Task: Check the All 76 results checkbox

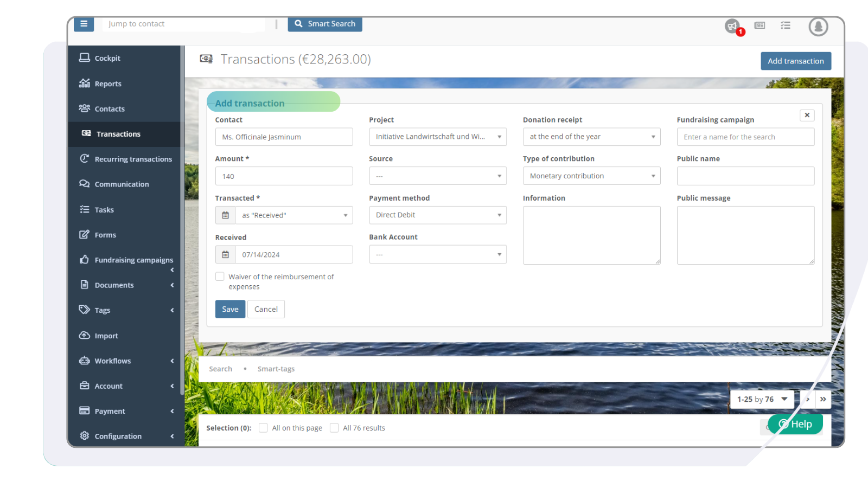Action: point(334,427)
